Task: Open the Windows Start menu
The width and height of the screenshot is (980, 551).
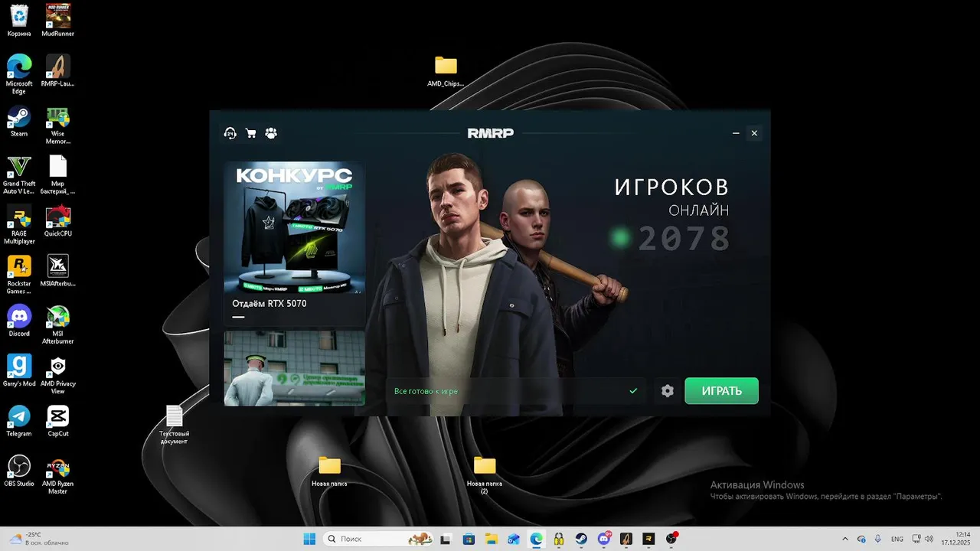Action: [x=309, y=539]
